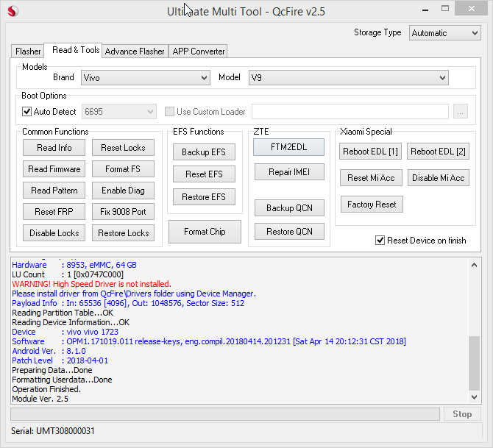Enable the Use Custom Loader checkbox
493x448 pixels.
170,112
